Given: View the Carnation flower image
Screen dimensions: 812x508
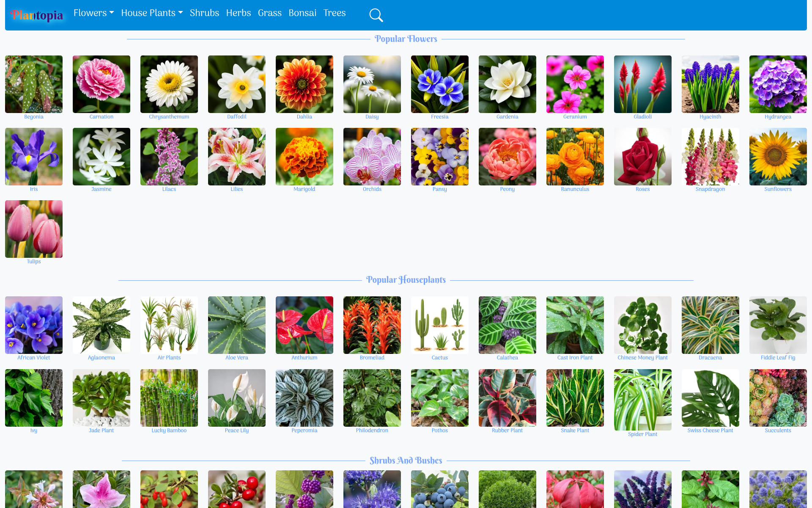Looking at the screenshot, I should (x=101, y=84).
